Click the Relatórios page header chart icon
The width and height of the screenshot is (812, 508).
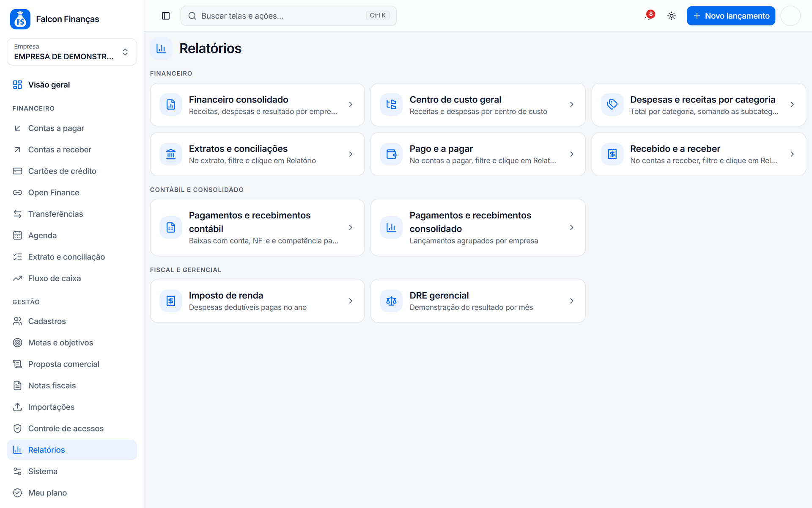[x=161, y=48]
